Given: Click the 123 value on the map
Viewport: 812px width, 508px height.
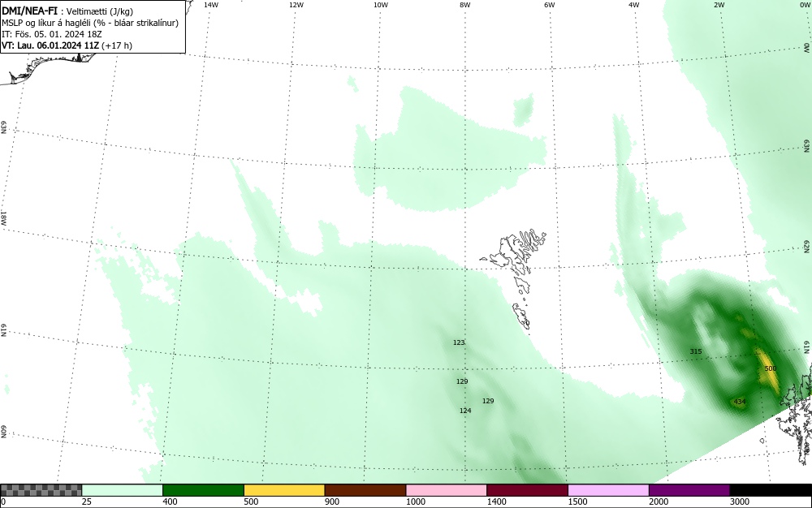Looking at the screenshot, I should pos(459,342).
